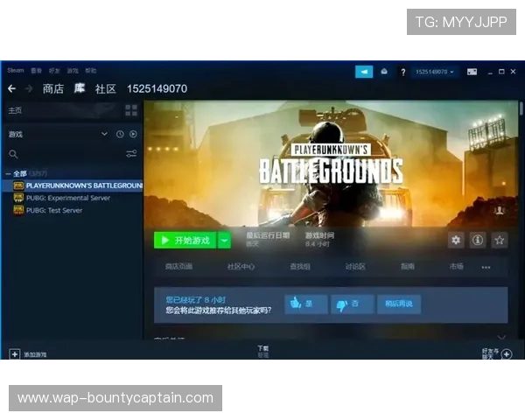Open the 商店页面 link
Viewport: 525px width, 420px height.
pos(178,267)
